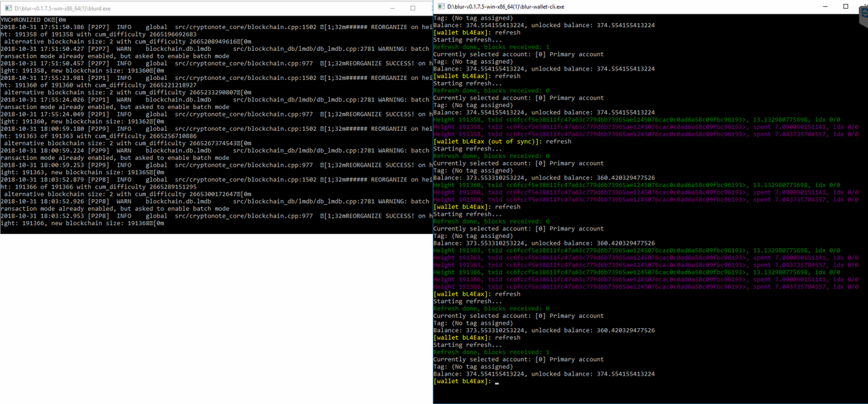
Task: Select the 17:51:50.427 [P2P7] WARN log line
Action: coord(215,49)
